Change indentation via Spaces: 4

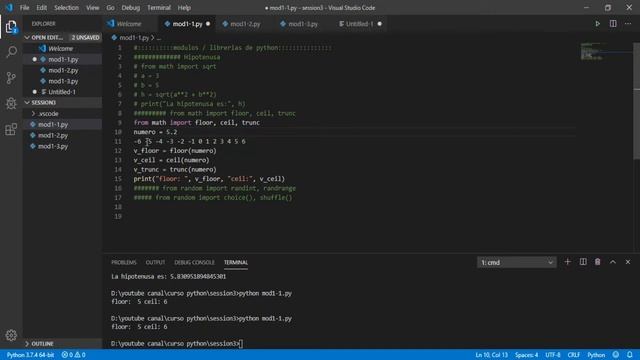[526, 355]
